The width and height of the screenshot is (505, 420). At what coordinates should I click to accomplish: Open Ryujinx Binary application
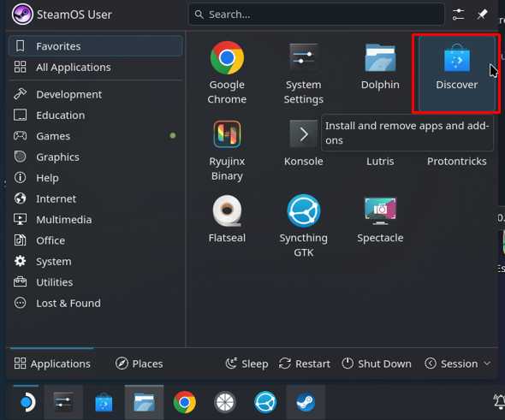[x=227, y=151]
